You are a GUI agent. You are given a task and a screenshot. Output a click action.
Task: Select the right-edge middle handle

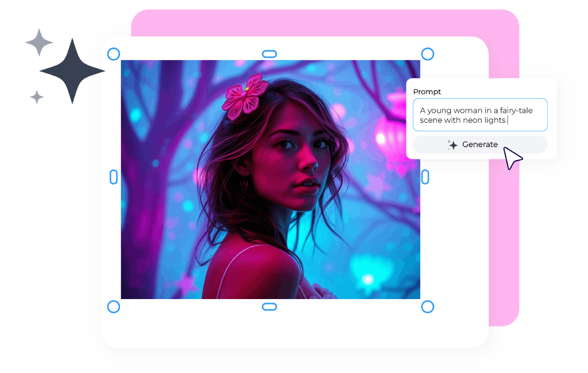click(425, 178)
